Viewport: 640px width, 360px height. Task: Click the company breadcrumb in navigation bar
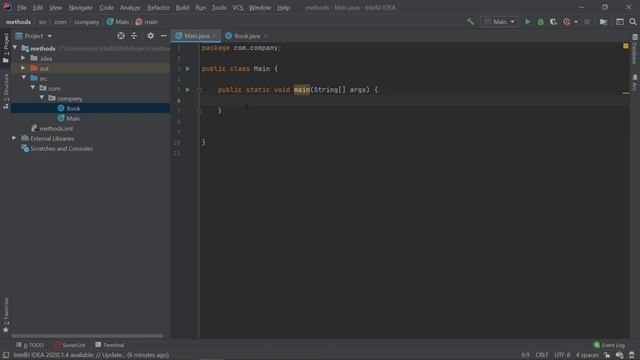[87, 22]
